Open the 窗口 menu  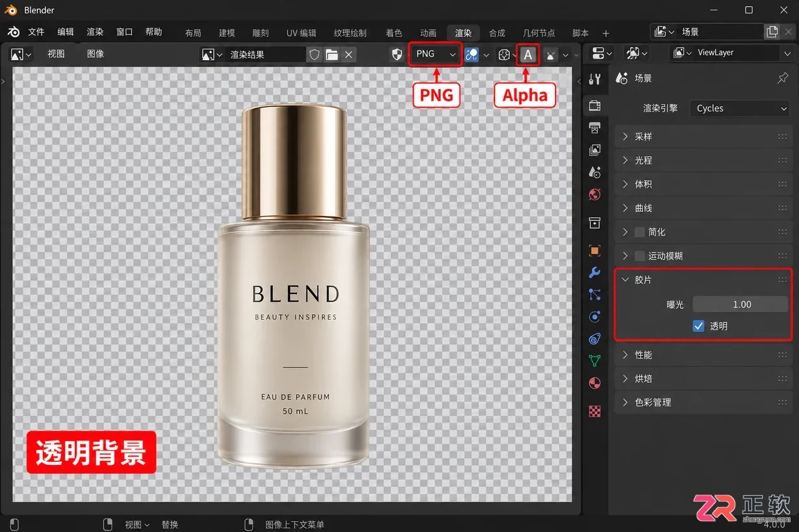coord(125,32)
